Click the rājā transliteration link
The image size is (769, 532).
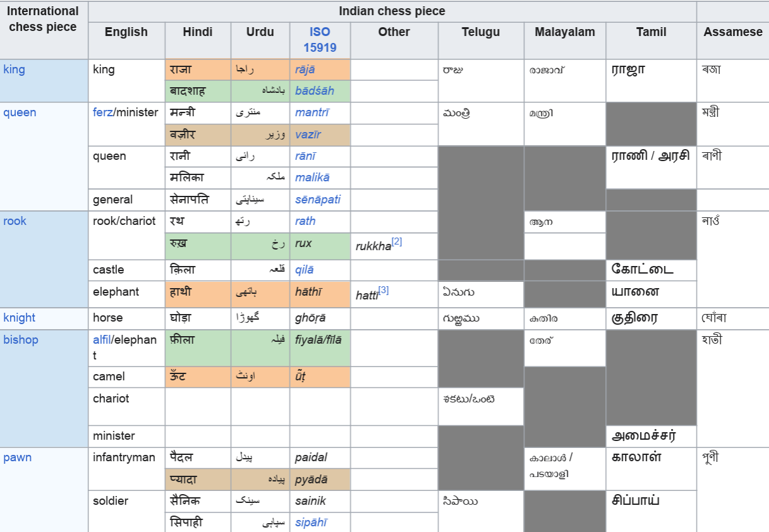click(x=305, y=70)
